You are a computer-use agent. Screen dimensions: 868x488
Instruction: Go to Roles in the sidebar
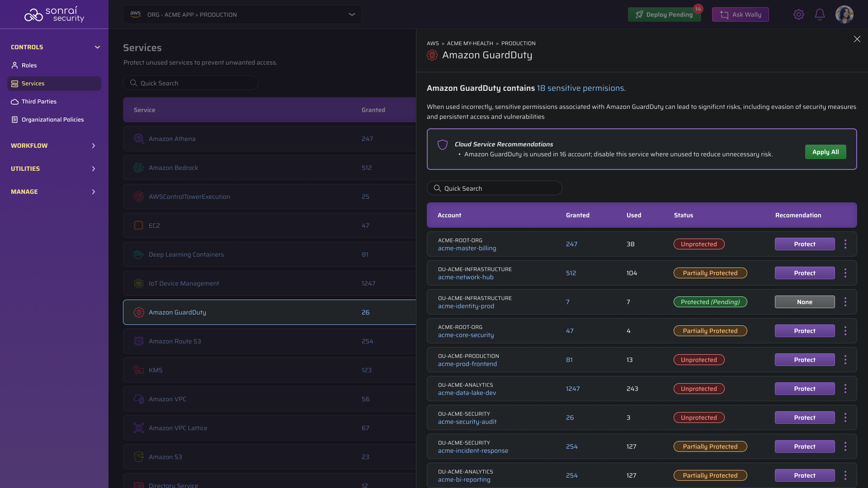54,66
